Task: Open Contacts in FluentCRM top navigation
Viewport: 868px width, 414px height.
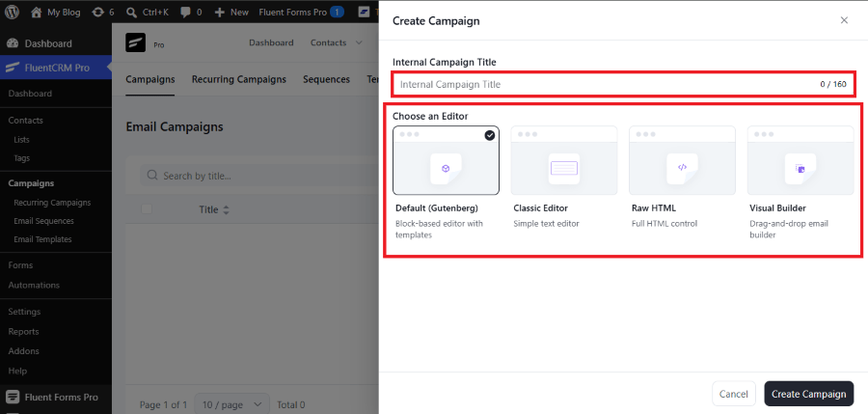Action: (328, 42)
